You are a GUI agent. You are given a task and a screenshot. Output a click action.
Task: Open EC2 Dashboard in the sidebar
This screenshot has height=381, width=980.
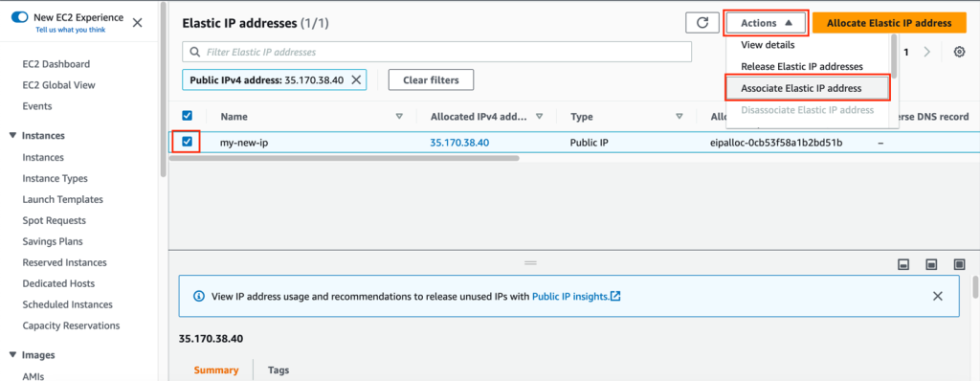pyautogui.click(x=56, y=64)
